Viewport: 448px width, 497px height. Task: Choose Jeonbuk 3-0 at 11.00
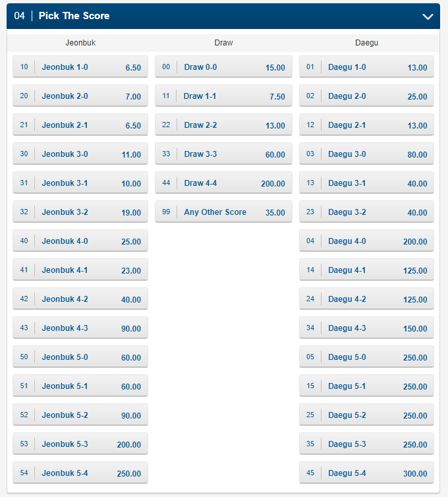80,154
